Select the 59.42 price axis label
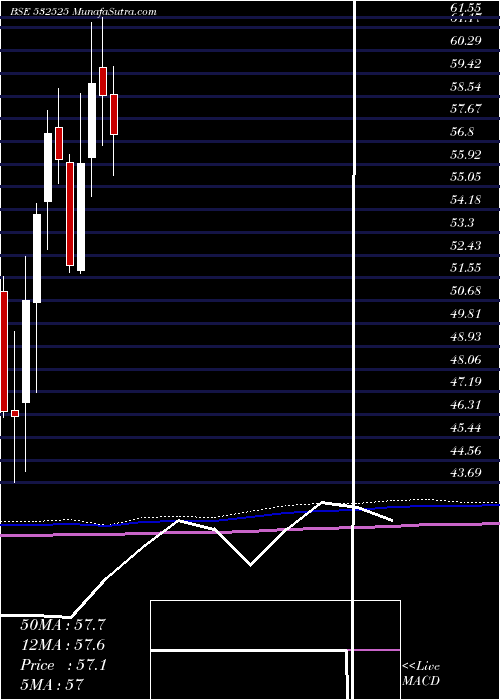 coord(466,64)
